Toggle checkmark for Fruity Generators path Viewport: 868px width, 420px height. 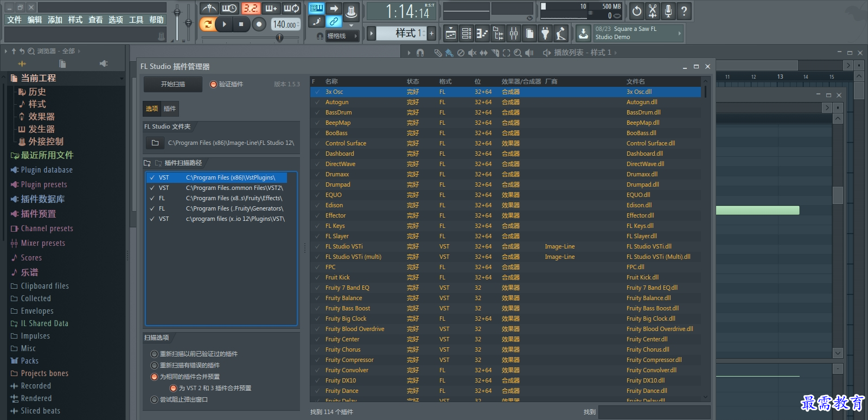click(152, 208)
